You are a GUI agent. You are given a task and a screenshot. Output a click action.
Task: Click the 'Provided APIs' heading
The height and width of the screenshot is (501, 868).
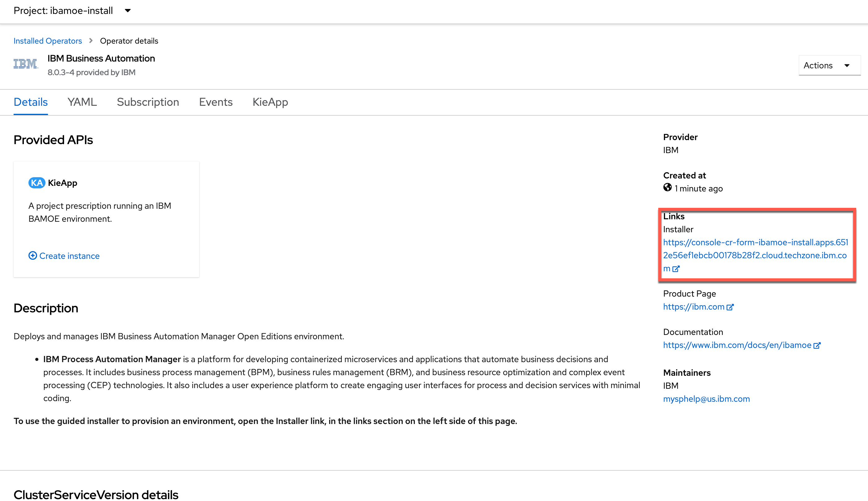[53, 140]
